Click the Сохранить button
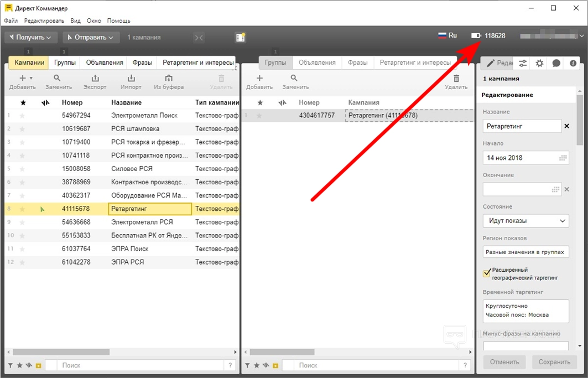Viewport: 588px width, 378px height. point(554,362)
